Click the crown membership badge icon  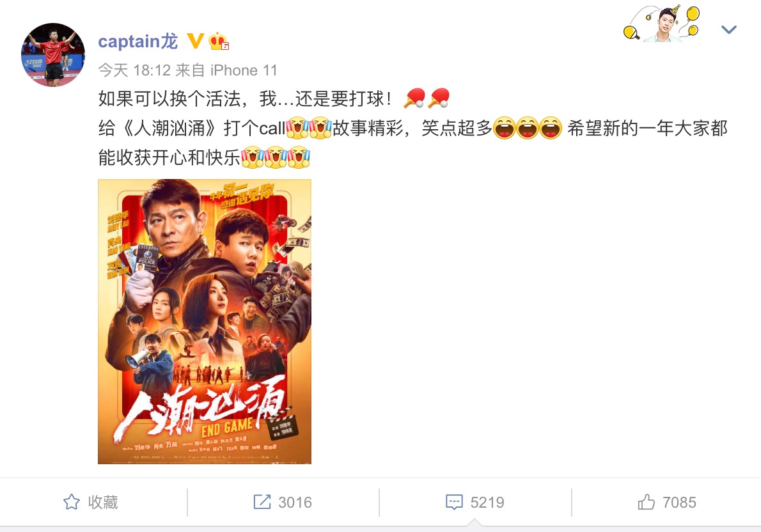[219, 42]
